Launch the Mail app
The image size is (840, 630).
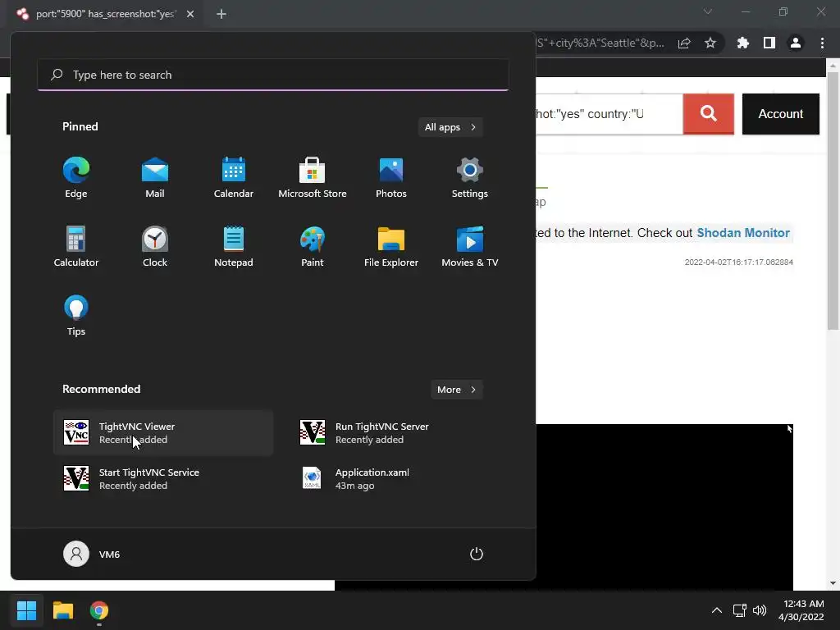(x=155, y=178)
